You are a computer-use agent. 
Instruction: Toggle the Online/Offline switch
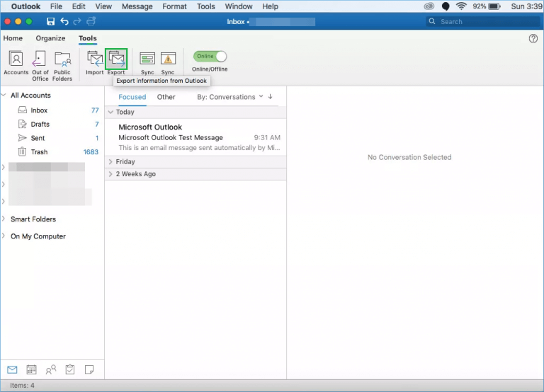[x=210, y=56]
